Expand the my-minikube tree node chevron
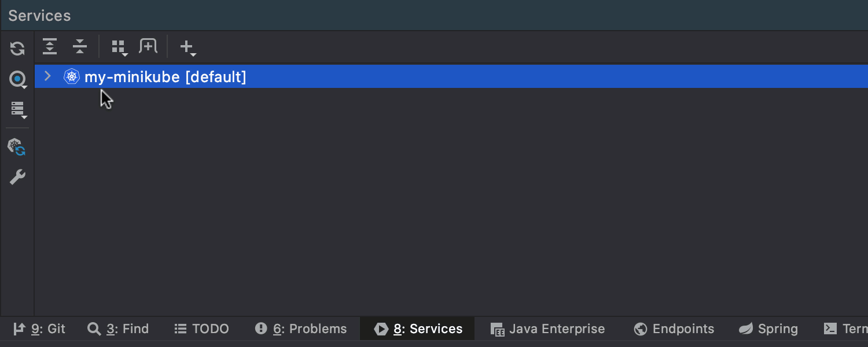Screen dimensions: 868x347 [48, 76]
